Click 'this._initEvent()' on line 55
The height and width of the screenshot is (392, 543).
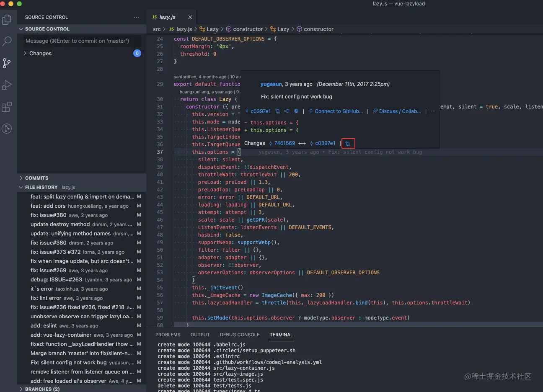tap(217, 288)
